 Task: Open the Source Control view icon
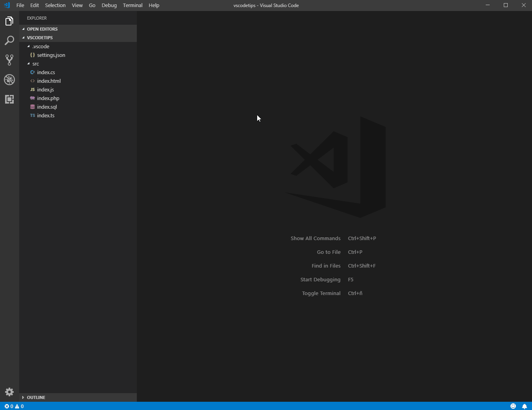click(x=9, y=60)
